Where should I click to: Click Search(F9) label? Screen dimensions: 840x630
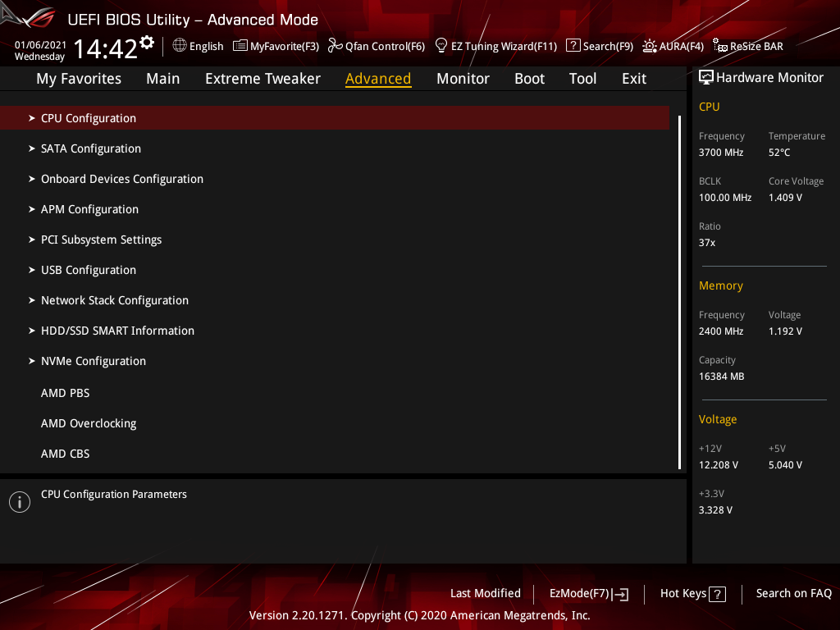(x=608, y=46)
